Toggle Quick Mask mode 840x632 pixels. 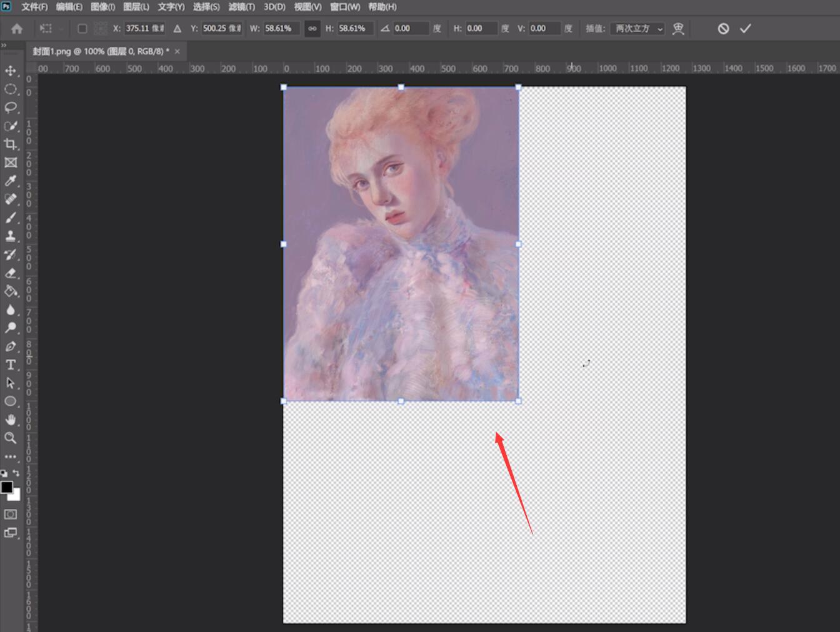coord(11,514)
